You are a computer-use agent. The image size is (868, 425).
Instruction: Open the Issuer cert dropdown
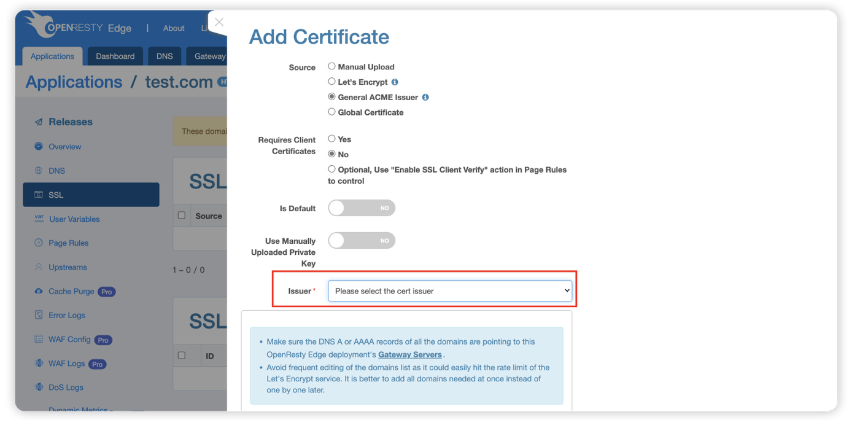pyautogui.click(x=450, y=291)
